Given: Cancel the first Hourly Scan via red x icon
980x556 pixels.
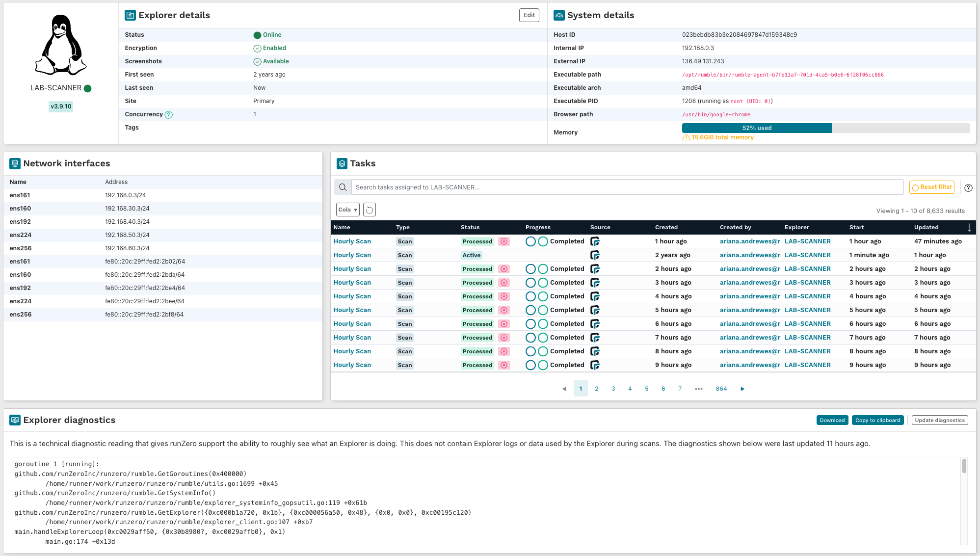Looking at the screenshot, I should click(x=504, y=241).
